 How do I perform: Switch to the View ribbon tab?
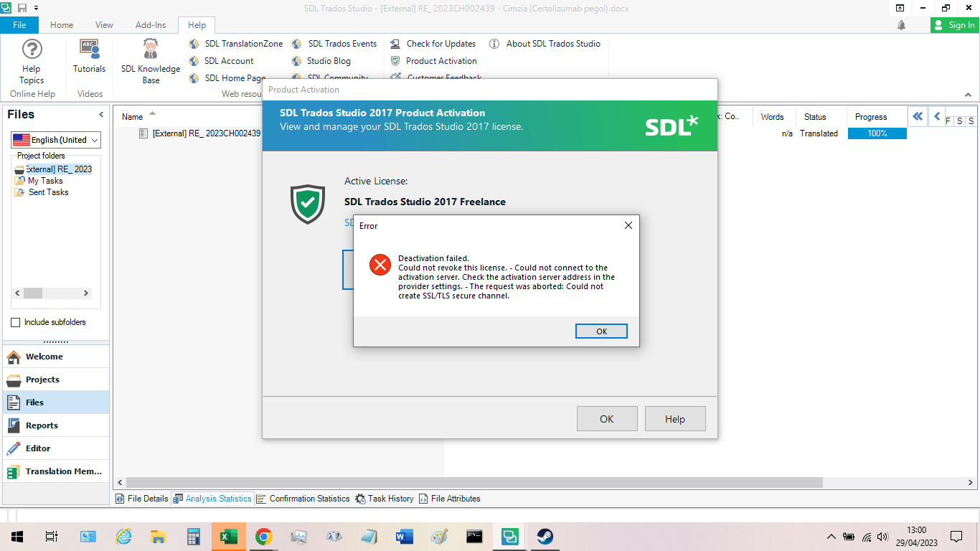103,24
